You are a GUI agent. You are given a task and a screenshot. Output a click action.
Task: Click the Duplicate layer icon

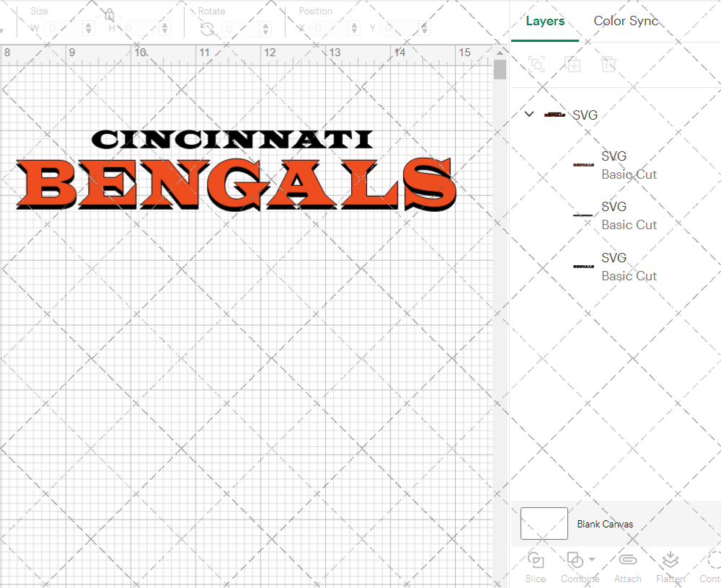point(572,64)
